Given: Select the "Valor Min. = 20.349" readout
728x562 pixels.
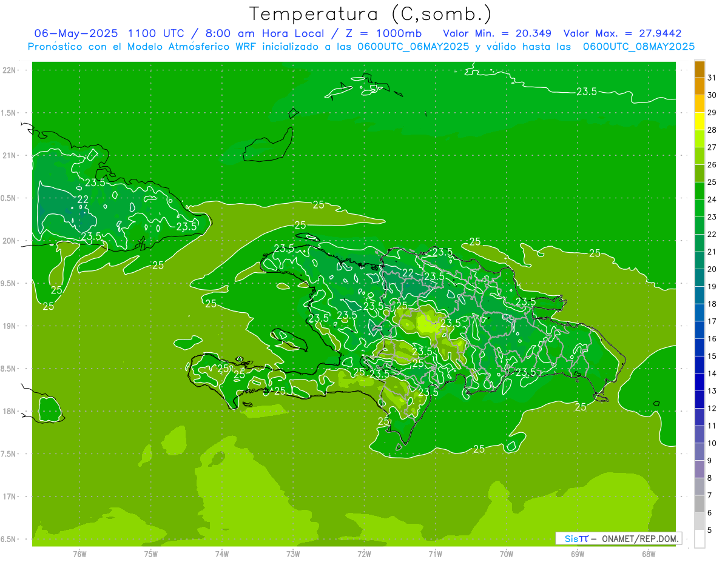Looking at the screenshot, I should (x=497, y=33).
